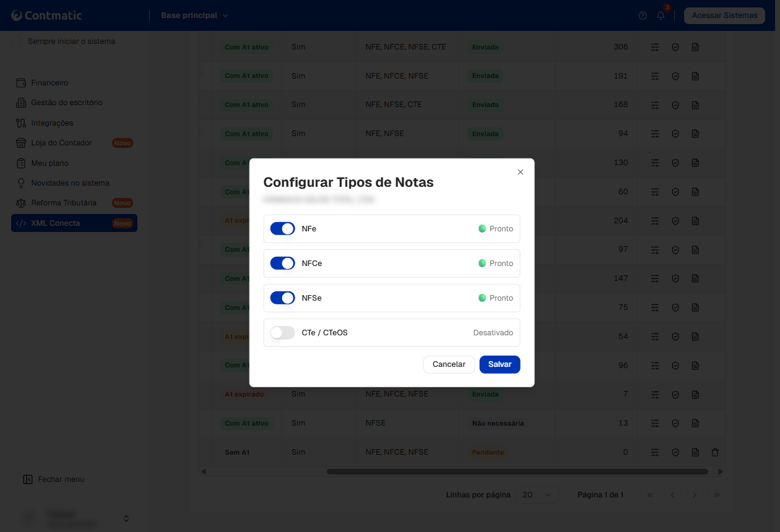780x532 pixels.
Task: Click shield icon in row 97
Action: pyautogui.click(x=675, y=249)
